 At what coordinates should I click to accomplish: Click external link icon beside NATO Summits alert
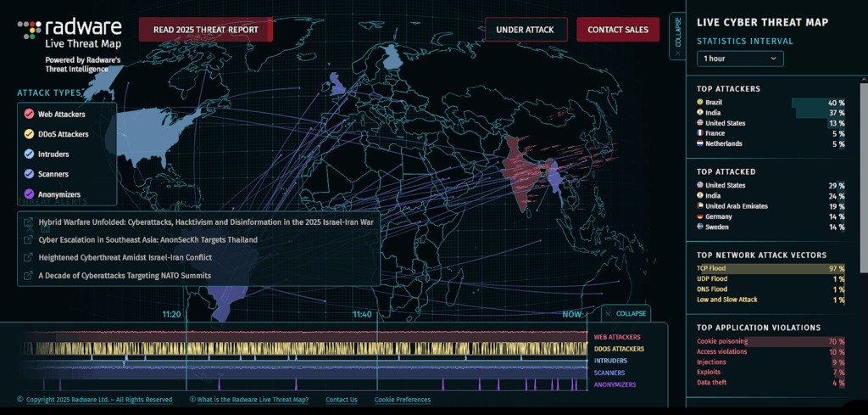point(28,276)
